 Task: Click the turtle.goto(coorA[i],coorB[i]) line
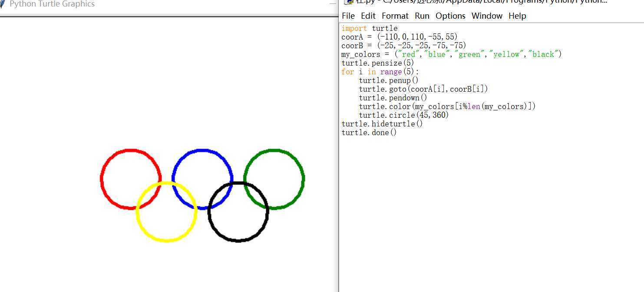(423, 89)
